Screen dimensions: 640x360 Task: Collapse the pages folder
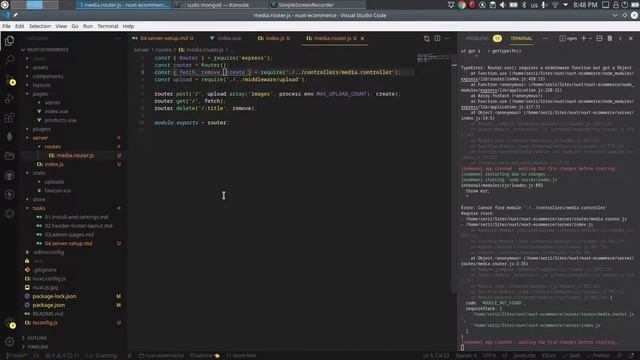point(40,94)
